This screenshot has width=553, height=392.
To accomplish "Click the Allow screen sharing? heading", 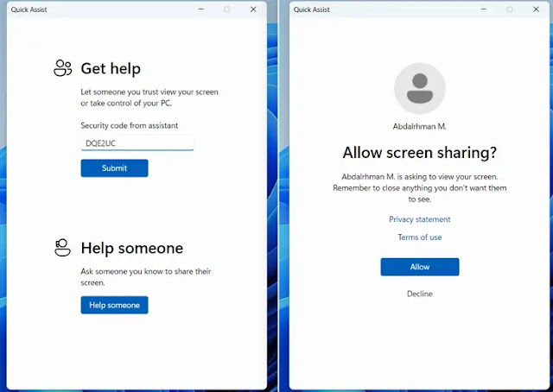I will pos(420,153).
